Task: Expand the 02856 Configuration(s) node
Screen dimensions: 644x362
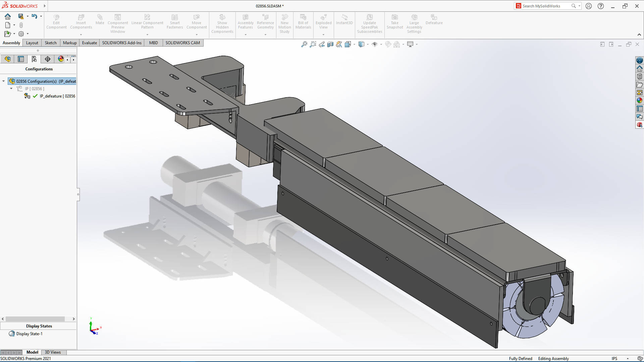Action: (4, 81)
